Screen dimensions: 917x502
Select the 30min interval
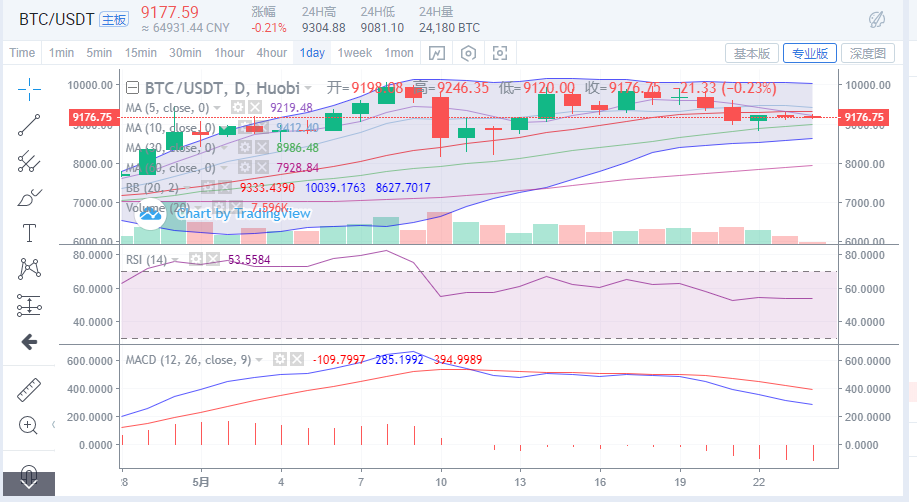click(x=185, y=53)
